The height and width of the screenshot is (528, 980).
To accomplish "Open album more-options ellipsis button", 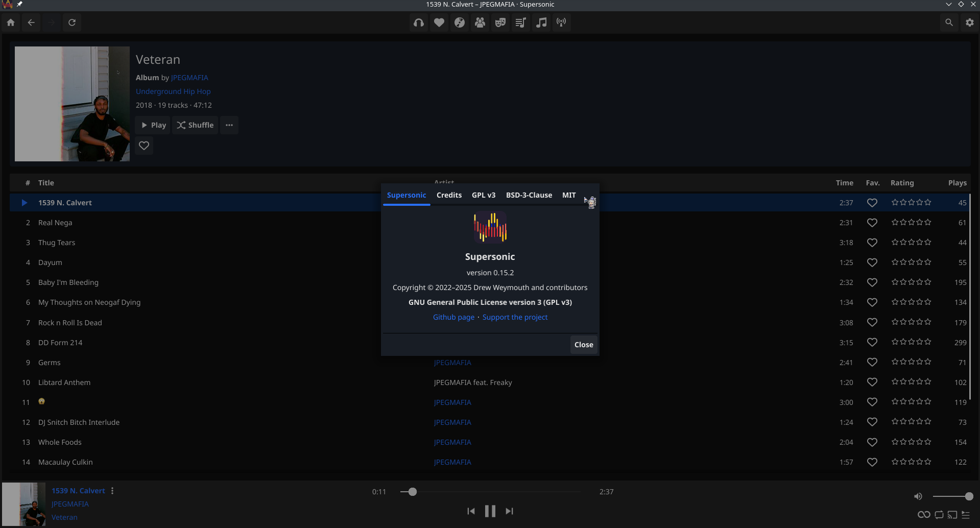I will click(x=229, y=125).
